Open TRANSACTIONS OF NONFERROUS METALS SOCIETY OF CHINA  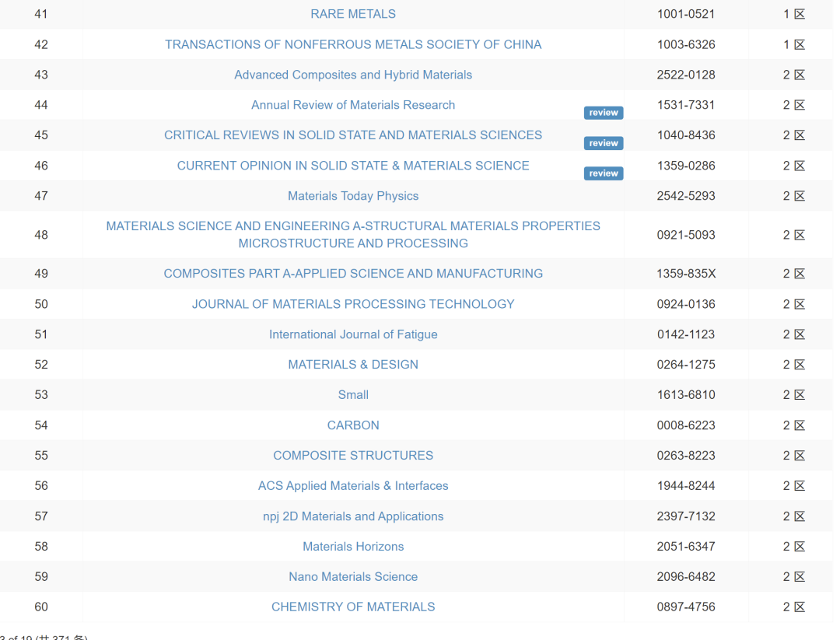click(x=353, y=44)
